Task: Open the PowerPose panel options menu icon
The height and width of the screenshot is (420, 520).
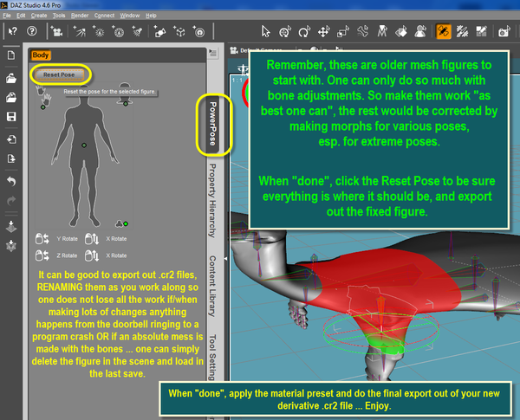Action: [x=213, y=53]
